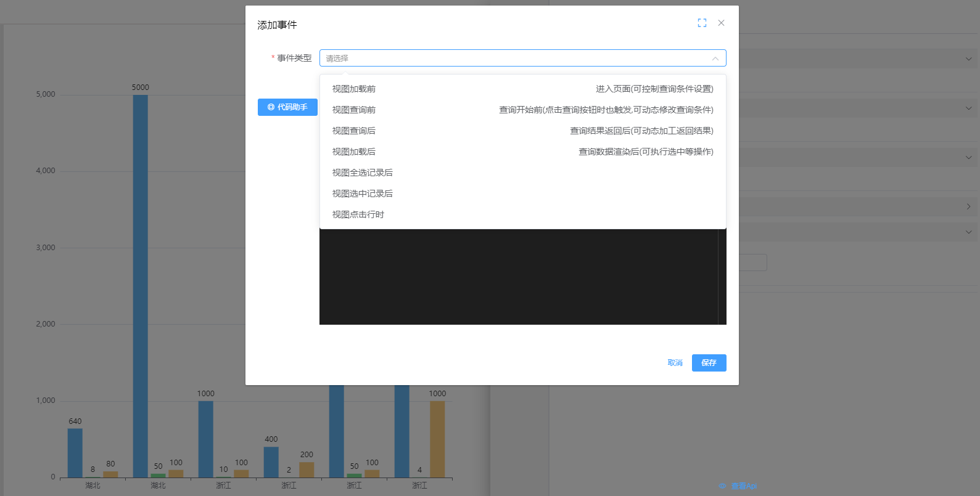Choose 视图全选记录后 event type
Image resolution: width=980 pixels, height=496 pixels.
point(363,173)
